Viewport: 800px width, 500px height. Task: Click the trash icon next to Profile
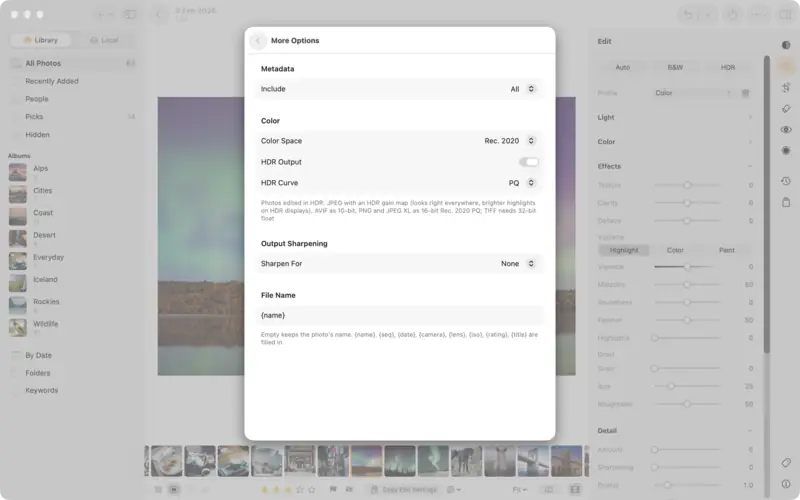[745, 93]
